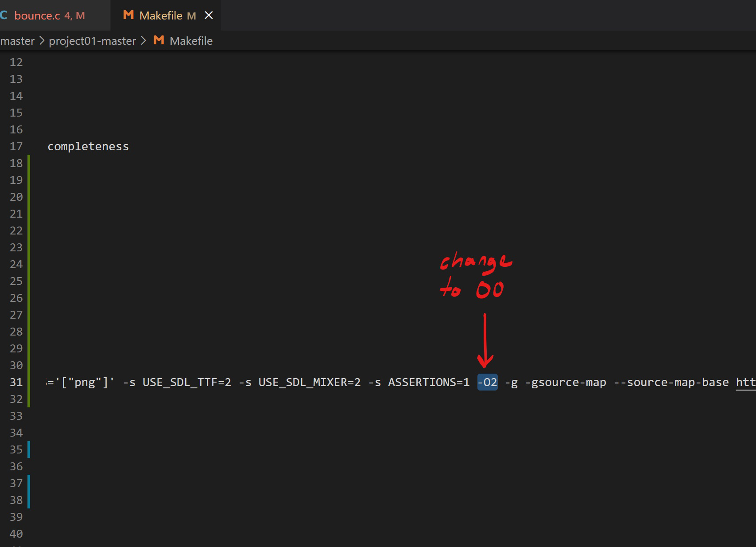The width and height of the screenshot is (756, 547).
Task: Click line number 17 in the gutter
Action: pyautogui.click(x=16, y=146)
